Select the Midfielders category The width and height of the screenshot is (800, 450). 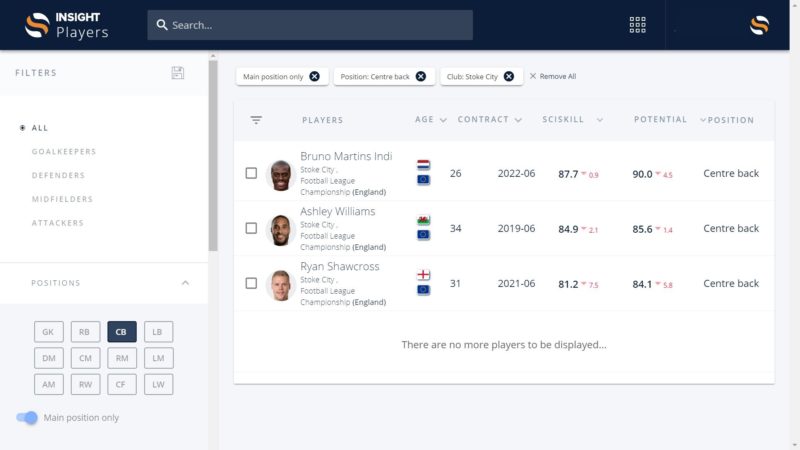[x=62, y=199]
